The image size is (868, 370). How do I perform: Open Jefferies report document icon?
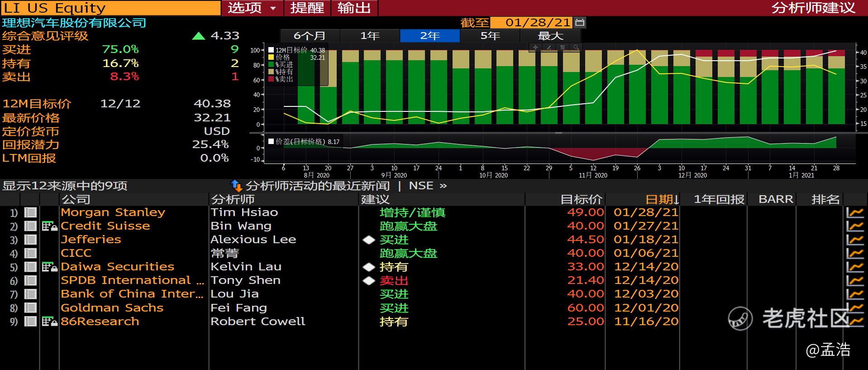coord(30,240)
